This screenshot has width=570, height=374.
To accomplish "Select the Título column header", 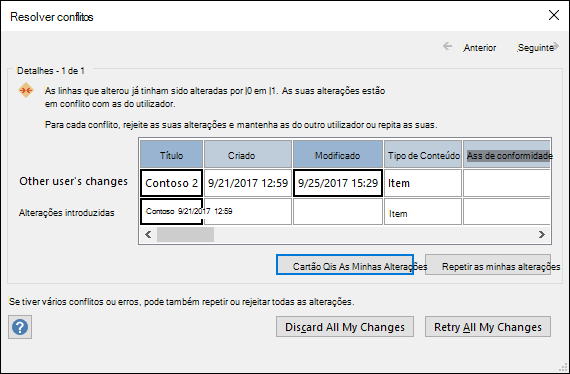I will pyautogui.click(x=172, y=154).
